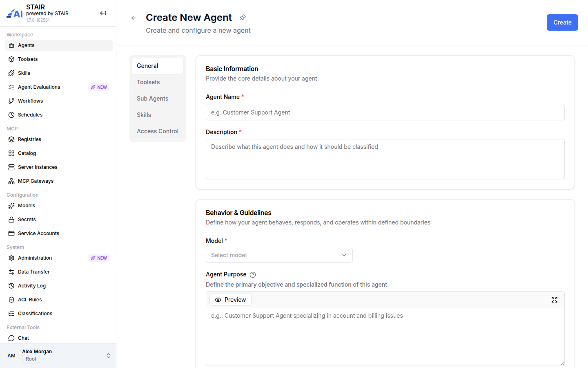The width and height of the screenshot is (588, 368).
Task: Switch to the Access Control tab
Action: tap(158, 131)
